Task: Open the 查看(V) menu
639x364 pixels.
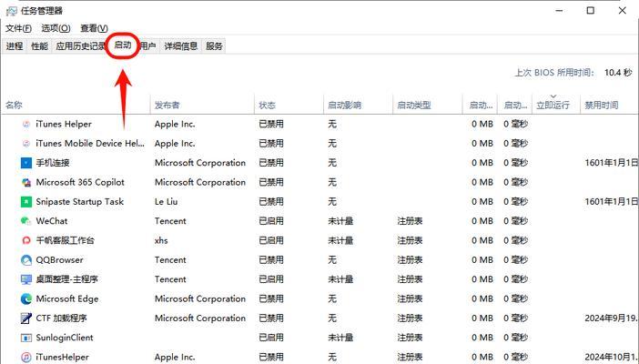Action: [x=94, y=28]
